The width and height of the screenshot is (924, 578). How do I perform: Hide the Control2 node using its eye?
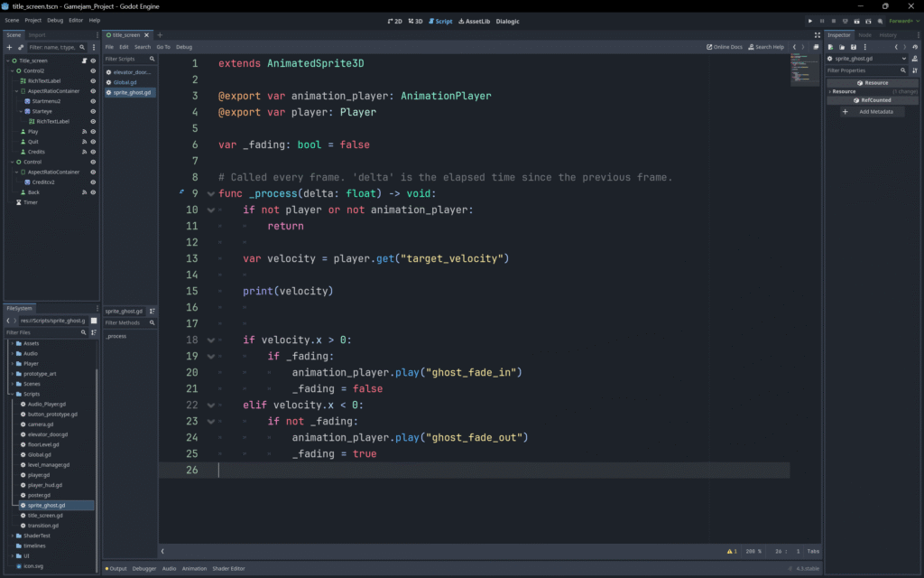tap(93, 70)
